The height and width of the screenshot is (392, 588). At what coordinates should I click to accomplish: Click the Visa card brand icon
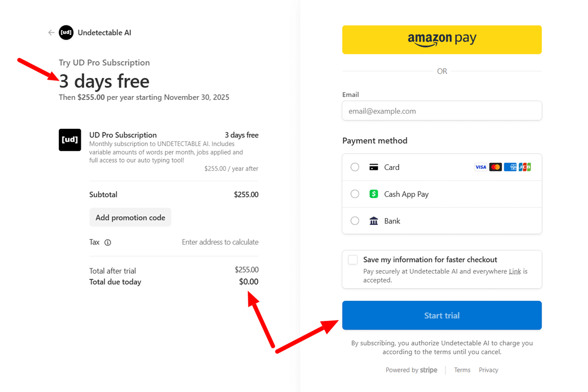pos(481,167)
